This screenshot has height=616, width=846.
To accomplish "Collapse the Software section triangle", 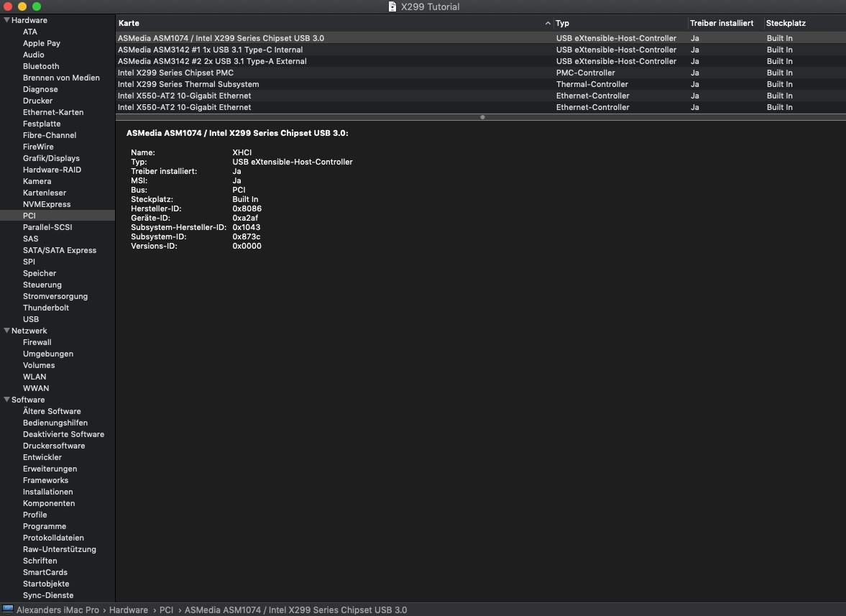I will [6, 400].
